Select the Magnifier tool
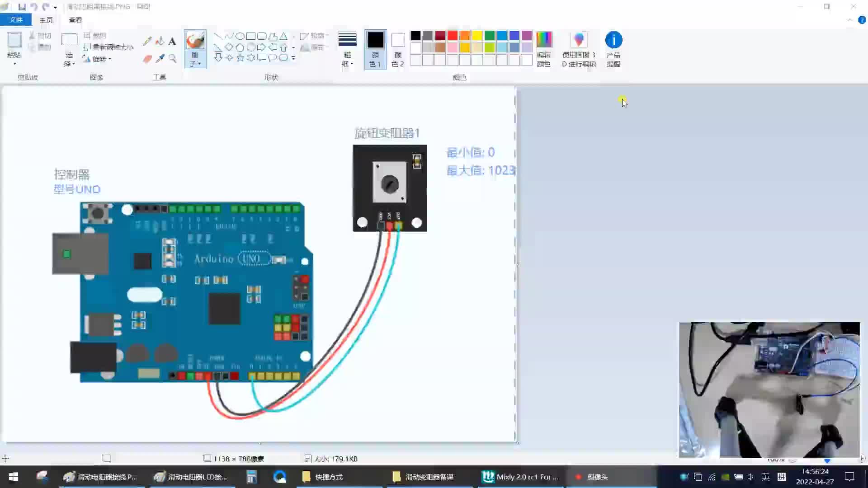868x488 pixels. [172, 59]
